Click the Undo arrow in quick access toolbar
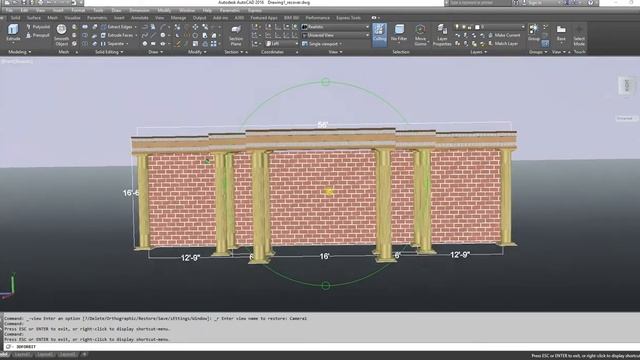The image size is (640, 360). pos(49,3)
